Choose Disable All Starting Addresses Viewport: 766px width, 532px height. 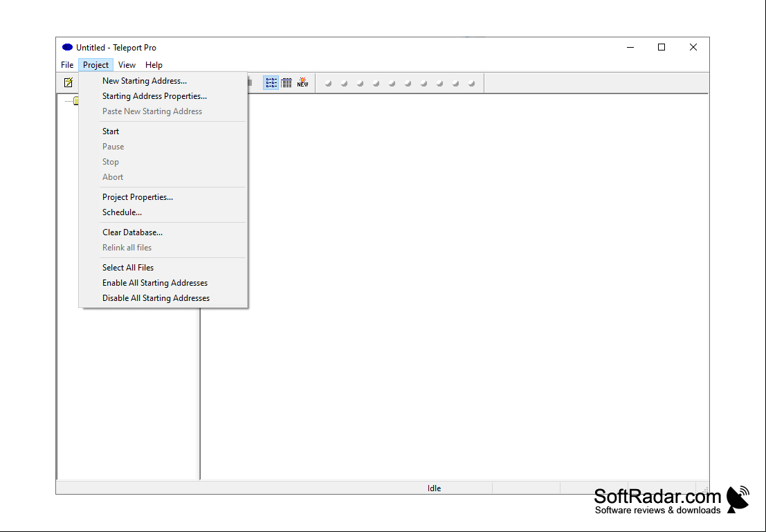click(163, 298)
